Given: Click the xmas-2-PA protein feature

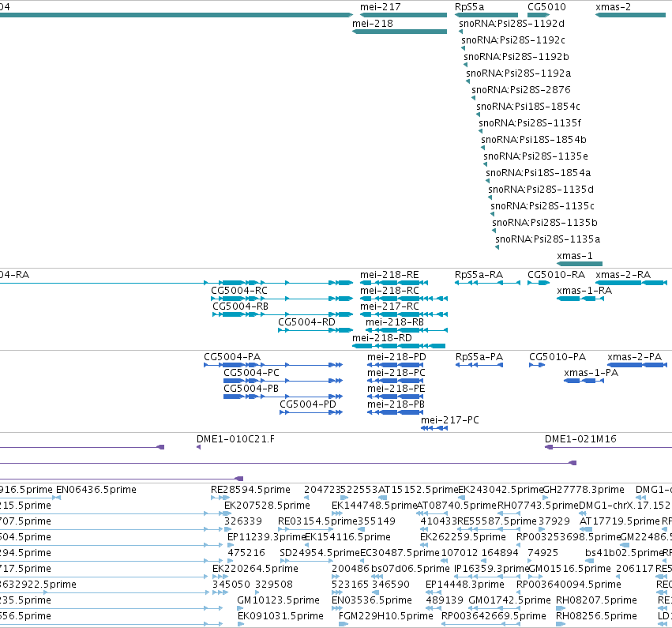Looking at the screenshot, I should click(637, 365).
